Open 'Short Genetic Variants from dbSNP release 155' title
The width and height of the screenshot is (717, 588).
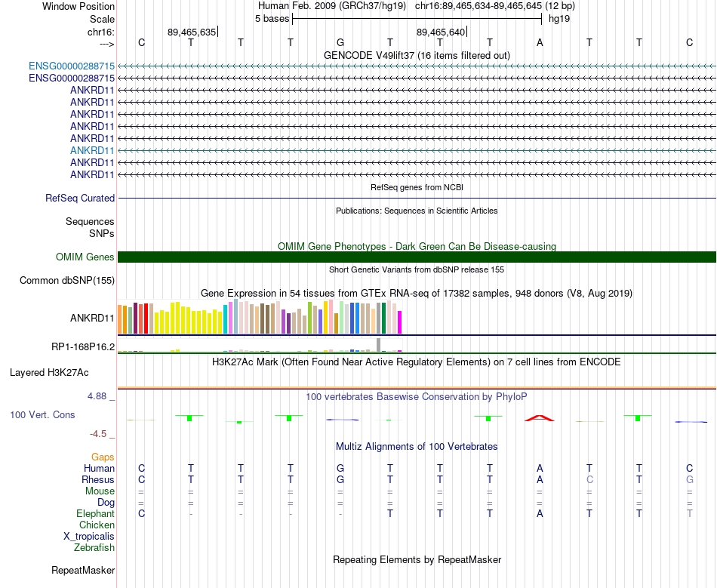coord(417,269)
